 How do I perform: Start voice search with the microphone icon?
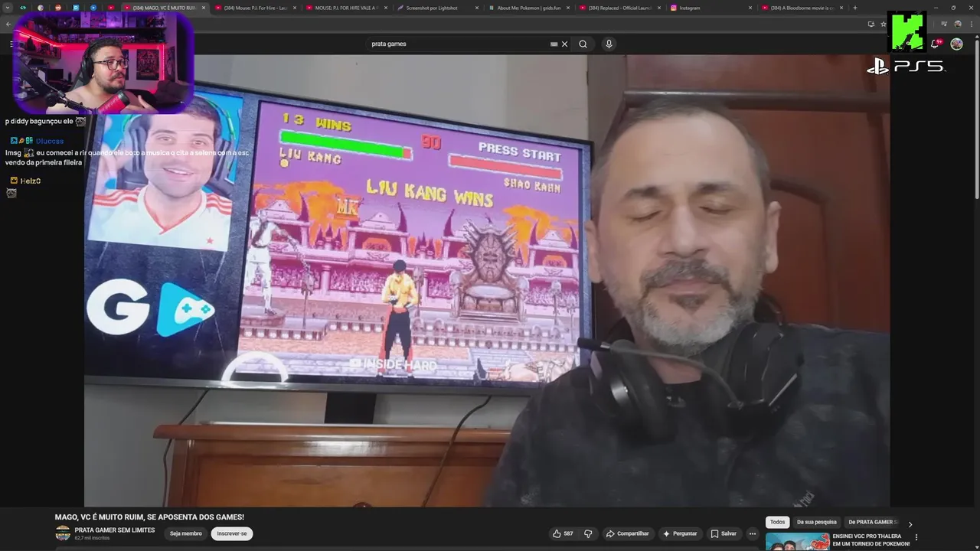pos(609,44)
